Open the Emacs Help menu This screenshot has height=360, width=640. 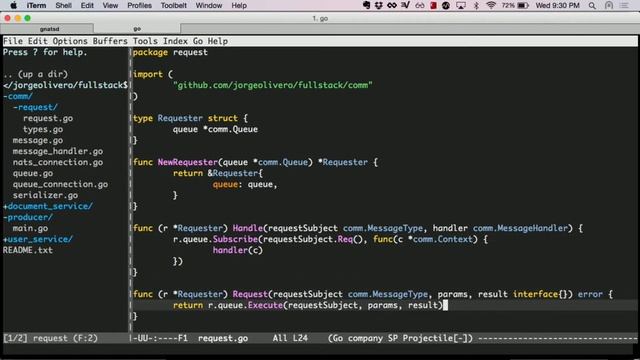(218, 41)
